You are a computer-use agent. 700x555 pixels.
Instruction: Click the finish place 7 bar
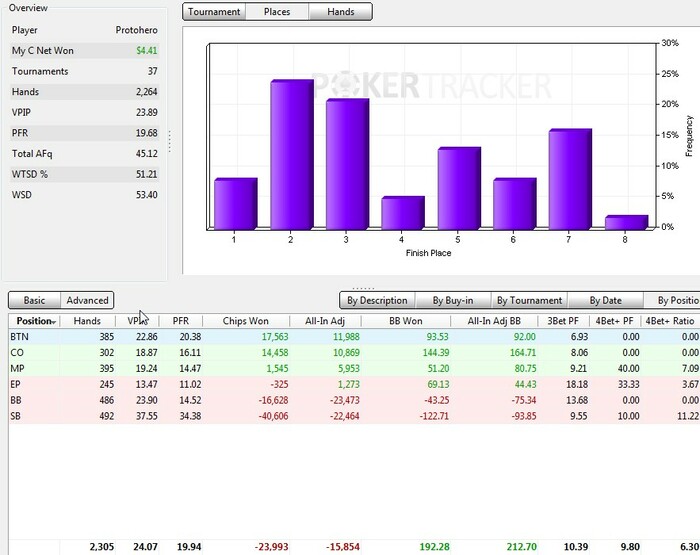[x=570, y=179]
